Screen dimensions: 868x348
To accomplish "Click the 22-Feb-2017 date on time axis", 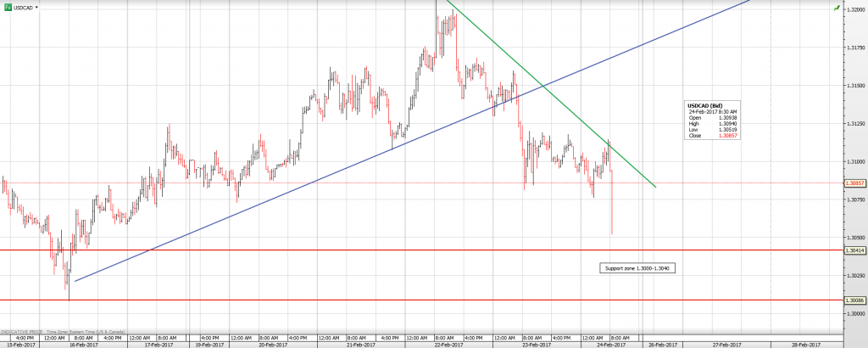I will [x=448, y=345].
